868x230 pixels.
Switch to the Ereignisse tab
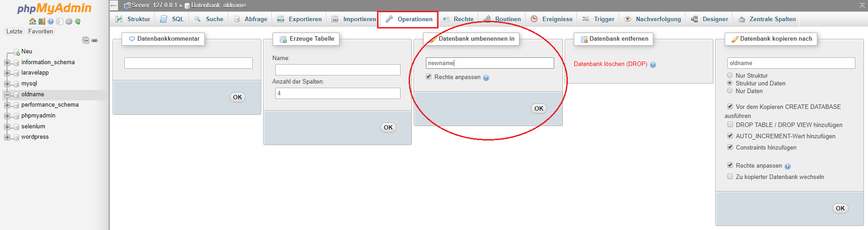(551, 19)
